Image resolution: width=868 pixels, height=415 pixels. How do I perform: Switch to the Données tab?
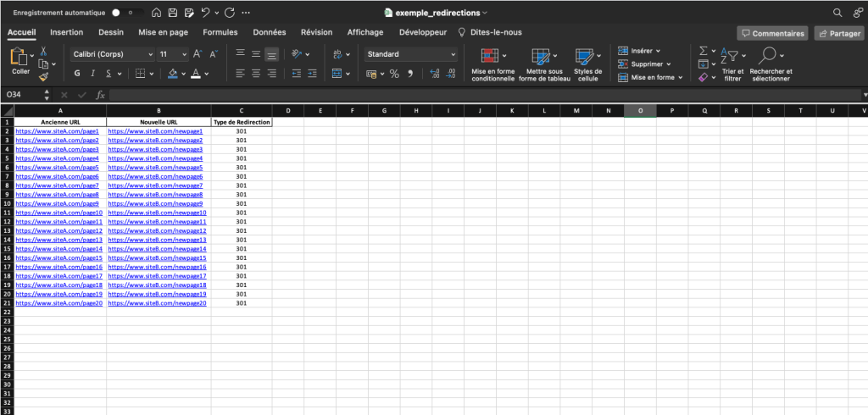point(270,33)
